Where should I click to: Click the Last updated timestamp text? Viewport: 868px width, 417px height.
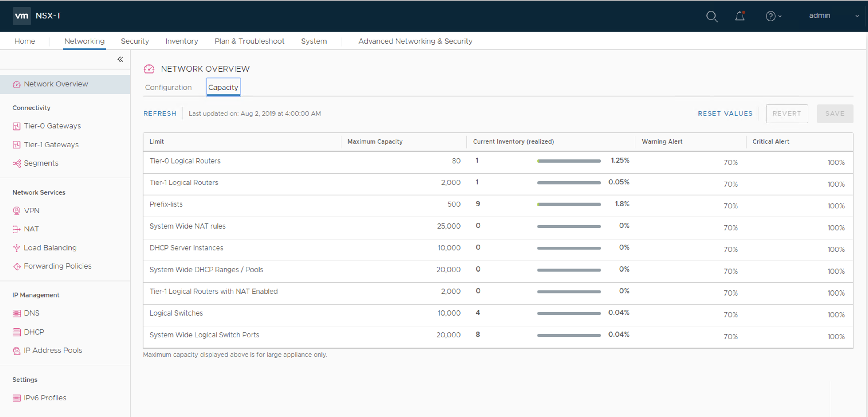tap(254, 114)
